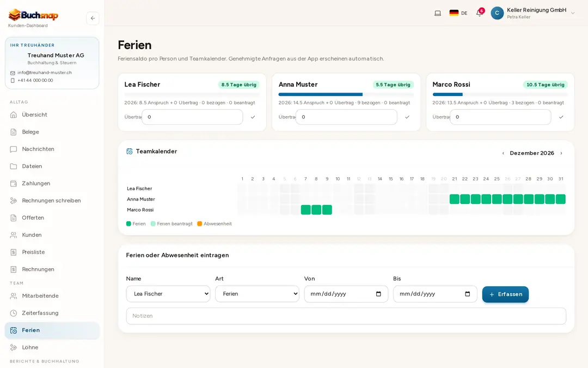Screen dimensions: 588x368
Task: Click Anna Muster's green cell on day 24
Action: pos(486,199)
